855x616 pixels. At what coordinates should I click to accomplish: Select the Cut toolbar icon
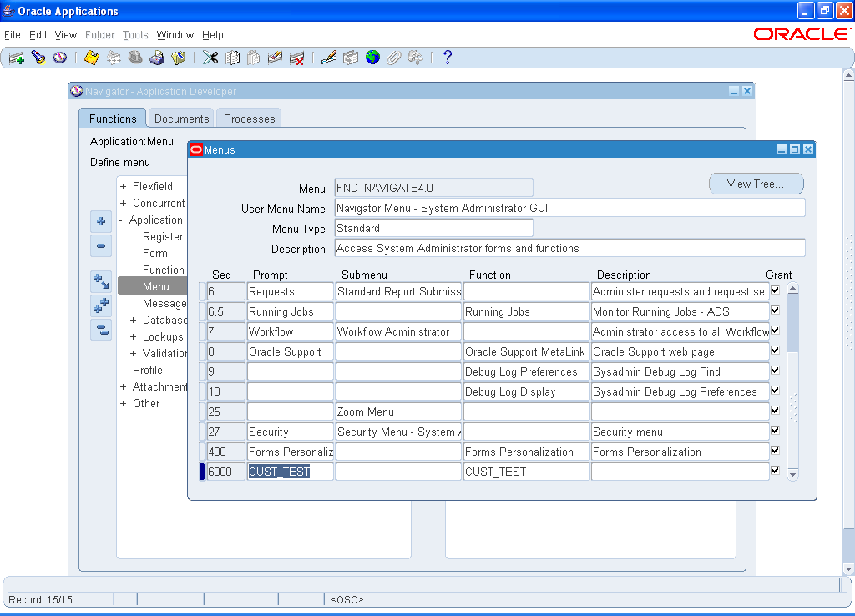point(210,58)
